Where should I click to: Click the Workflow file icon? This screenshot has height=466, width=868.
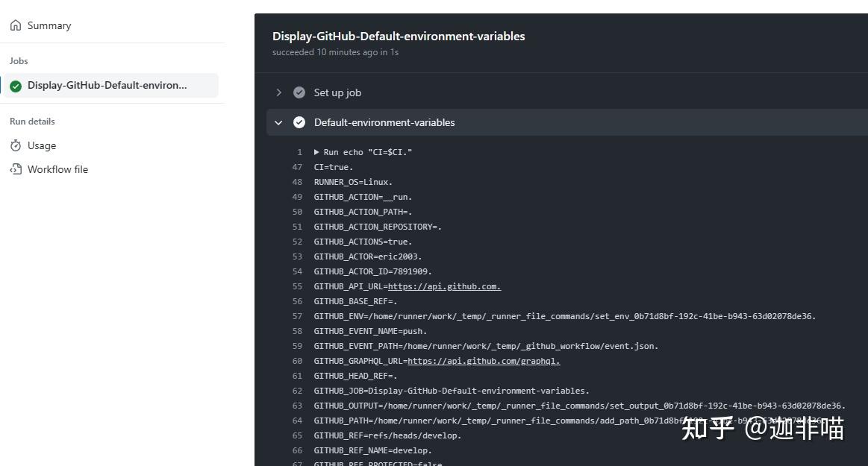click(x=16, y=169)
